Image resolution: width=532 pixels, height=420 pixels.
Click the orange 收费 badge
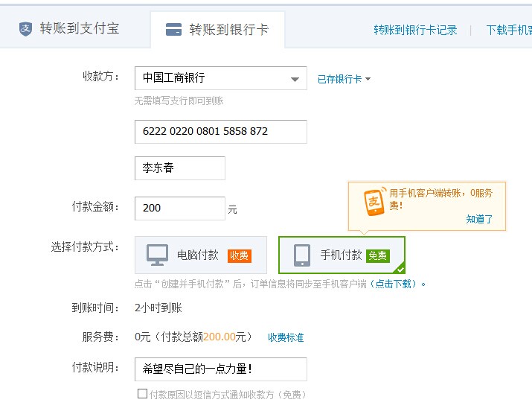click(x=239, y=255)
